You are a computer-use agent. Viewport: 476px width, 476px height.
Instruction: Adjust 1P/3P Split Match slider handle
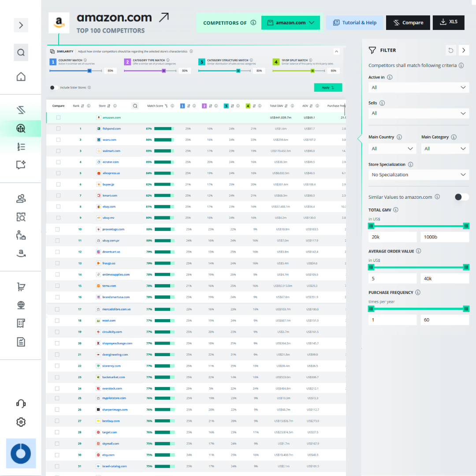pyautogui.click(x=312, y=71)
